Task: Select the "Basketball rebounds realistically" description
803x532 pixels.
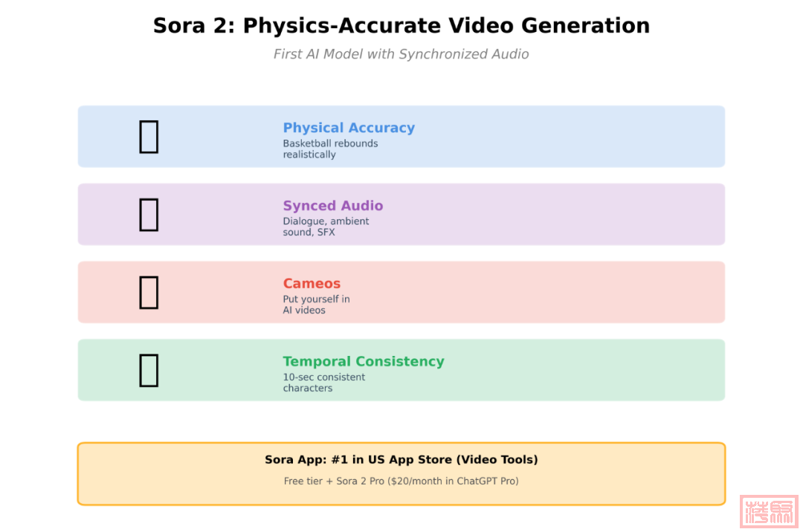Action: (x=330, y=149)
